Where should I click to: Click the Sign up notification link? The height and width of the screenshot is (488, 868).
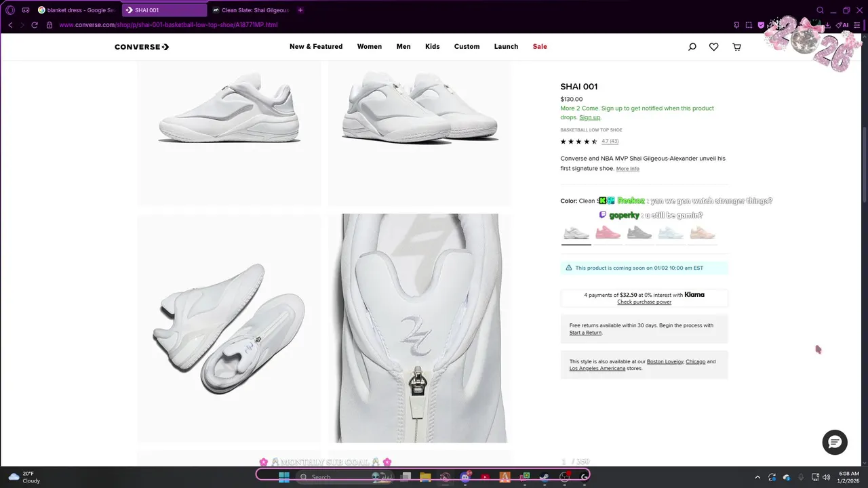pyautogui.click(x=589, y=117)
